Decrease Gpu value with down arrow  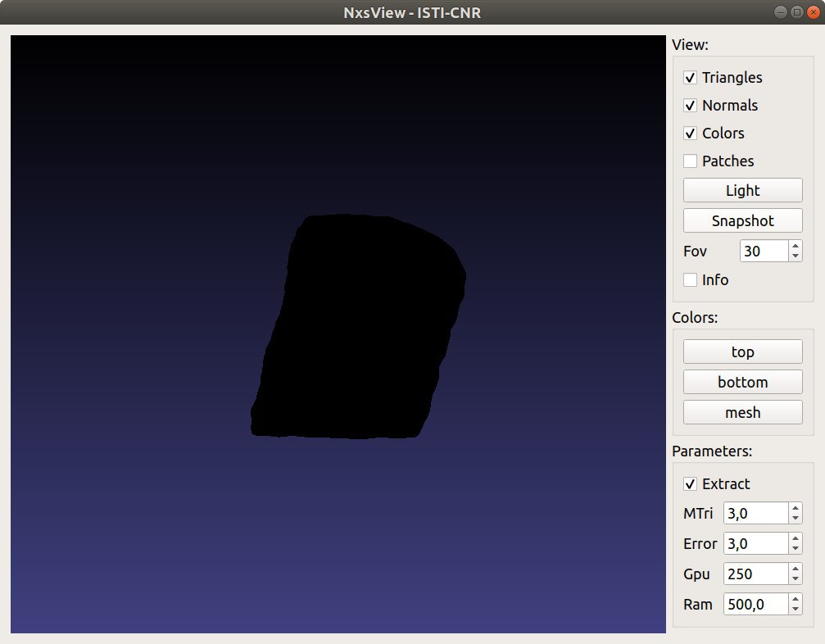[x=796, y=579]
